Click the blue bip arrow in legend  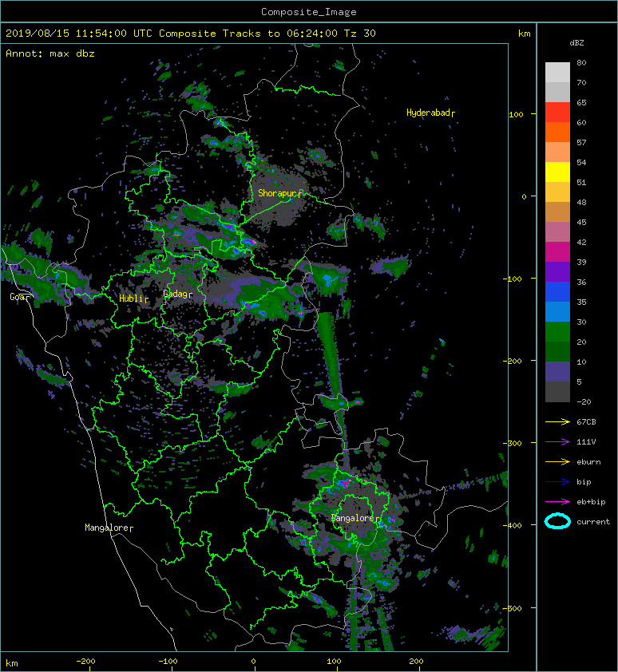(x=557, y=482)
